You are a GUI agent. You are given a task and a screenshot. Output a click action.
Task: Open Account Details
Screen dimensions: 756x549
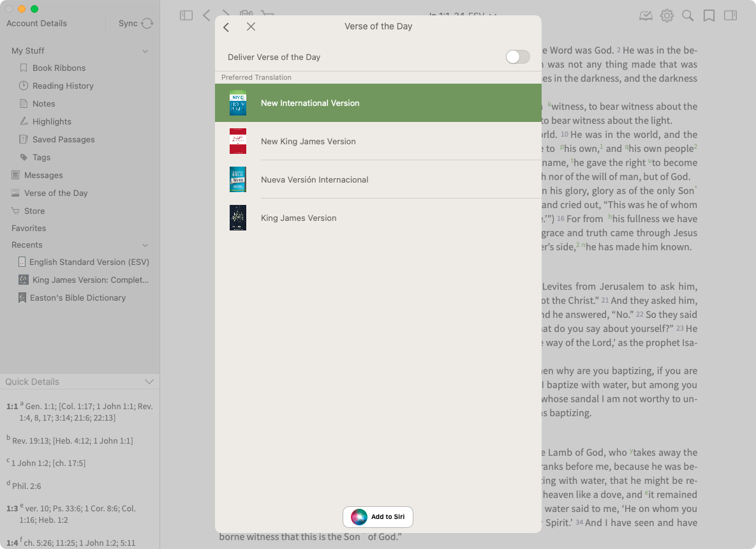tap(36, 24)
